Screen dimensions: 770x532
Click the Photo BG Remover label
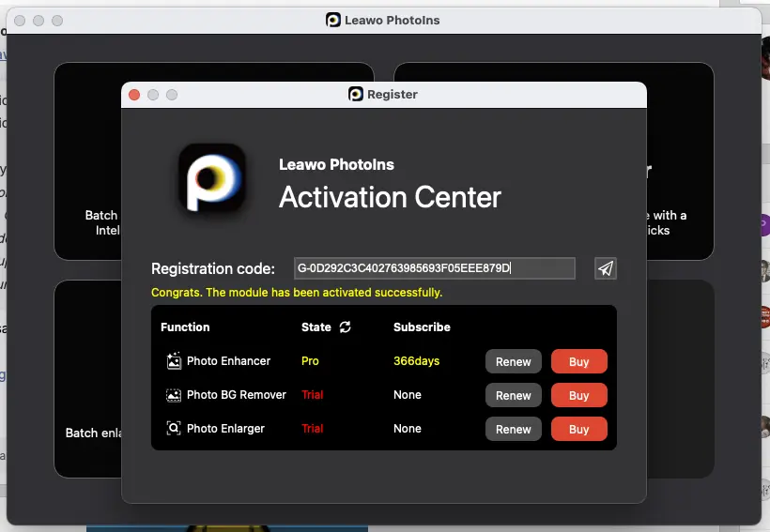(237, 395)
